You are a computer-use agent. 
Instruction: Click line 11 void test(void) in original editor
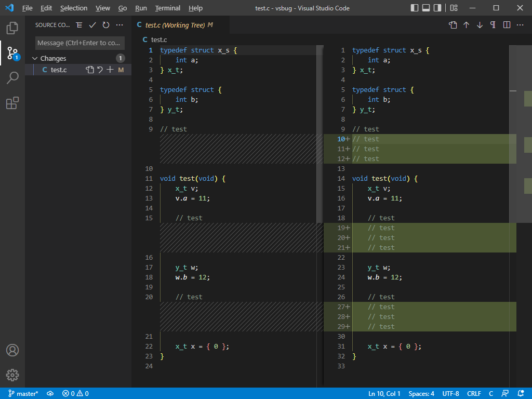pyautogui.click(x=193, y=179)
